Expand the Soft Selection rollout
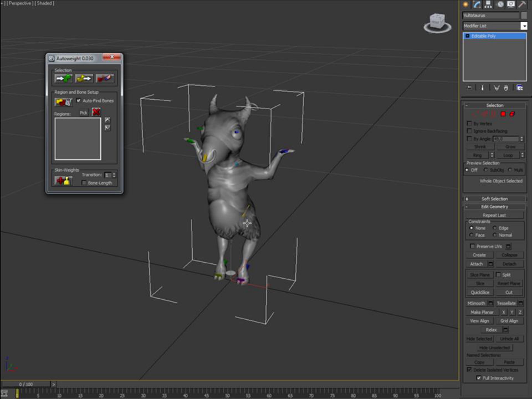This screenshot has height=399, width=532. 495,199
